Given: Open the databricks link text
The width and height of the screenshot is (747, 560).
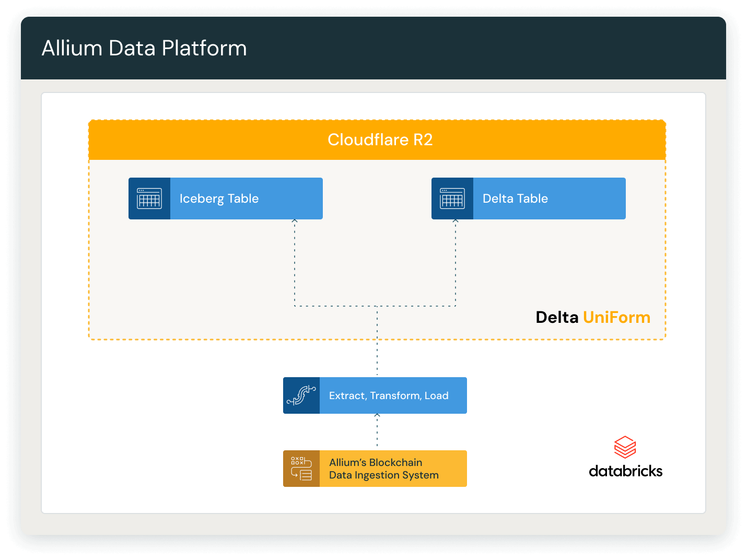Looking at the screenshot, I should 625,471.
